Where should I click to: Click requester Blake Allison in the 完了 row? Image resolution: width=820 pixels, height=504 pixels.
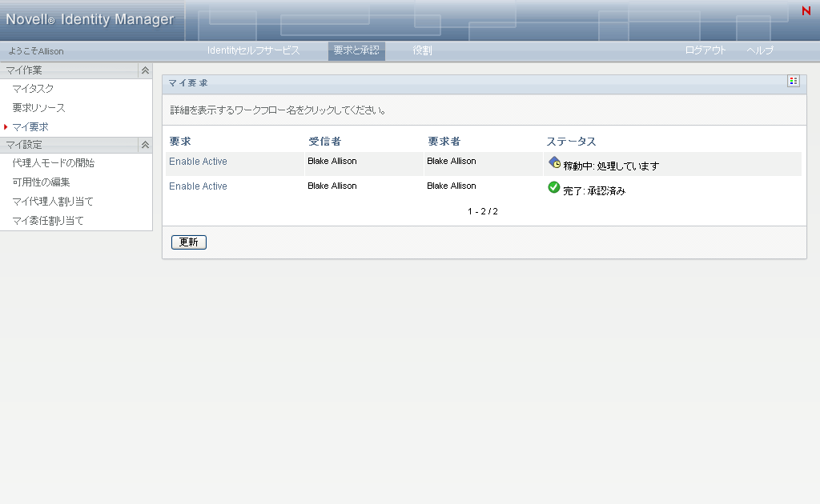[452, 186]
